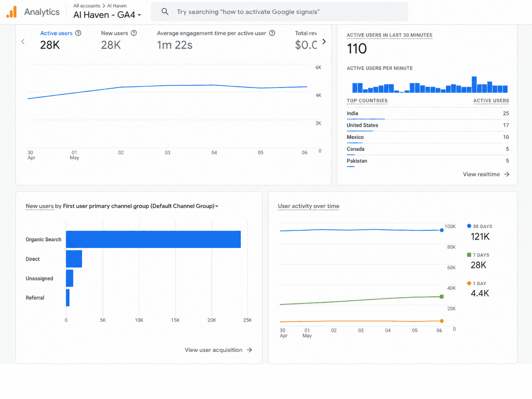Click the search magnifier icon
Image resolution: width=532 pixels, height=399 pixels.
[165, 12]
